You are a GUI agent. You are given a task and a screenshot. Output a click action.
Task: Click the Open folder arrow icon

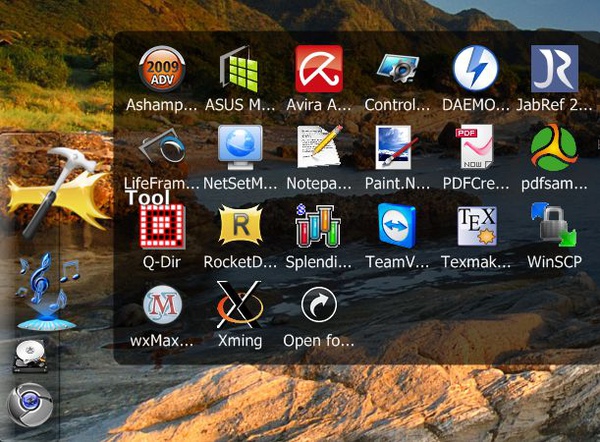[319, 305]
